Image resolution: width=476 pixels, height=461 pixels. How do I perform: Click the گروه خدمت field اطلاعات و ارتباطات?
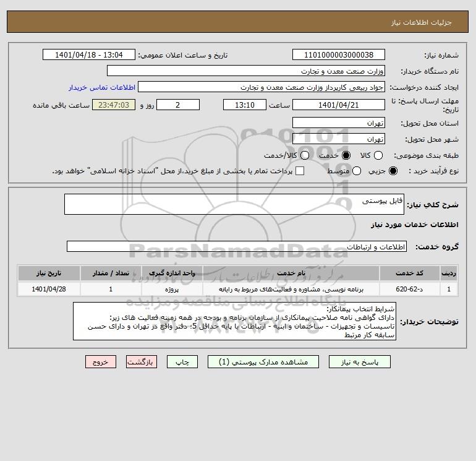[237, 246]
